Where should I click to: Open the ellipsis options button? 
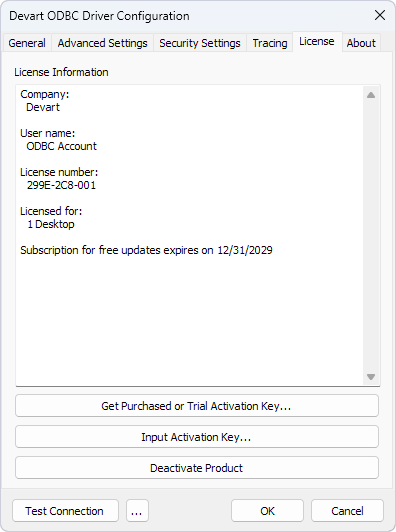tap(137, 511)
